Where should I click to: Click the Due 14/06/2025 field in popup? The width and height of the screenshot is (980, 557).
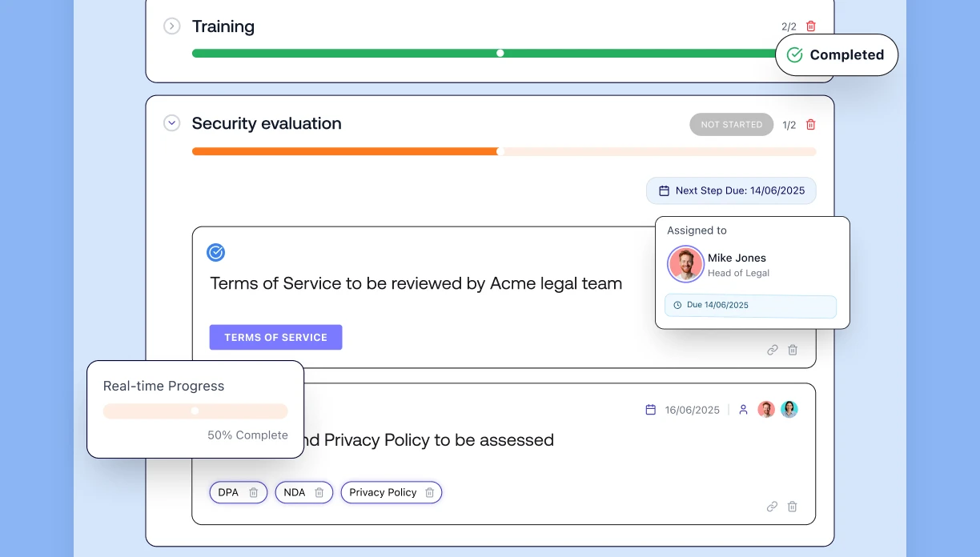click(751, 306)
